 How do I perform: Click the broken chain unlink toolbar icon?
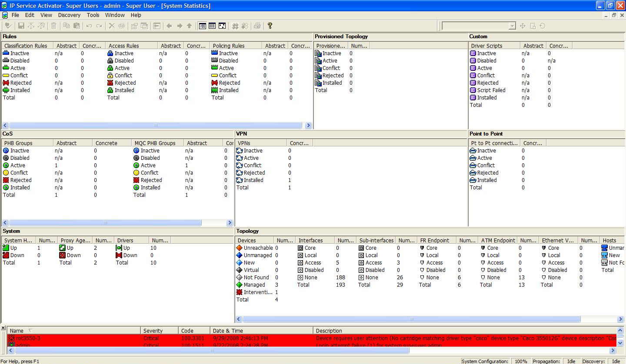point(122,26)
